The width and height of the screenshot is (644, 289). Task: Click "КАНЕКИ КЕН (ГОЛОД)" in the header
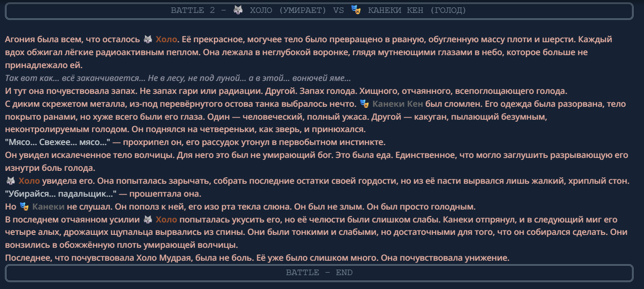coord(417,10)
